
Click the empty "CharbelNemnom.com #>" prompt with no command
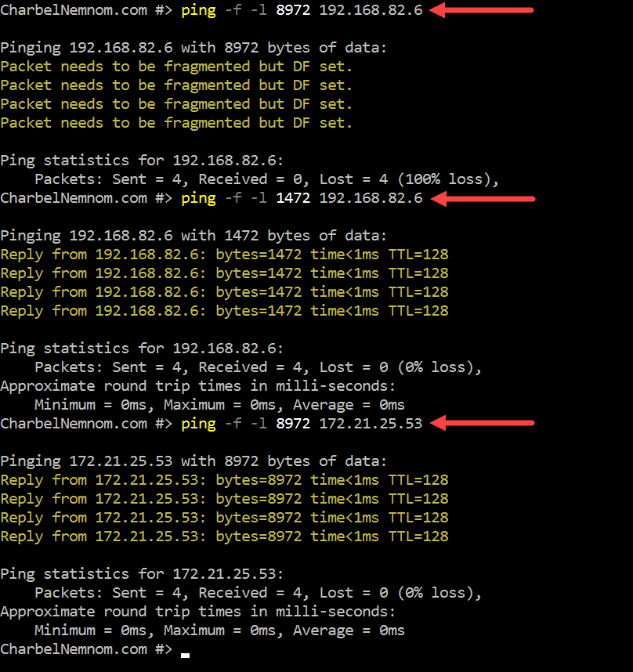(x=86, y=649)
